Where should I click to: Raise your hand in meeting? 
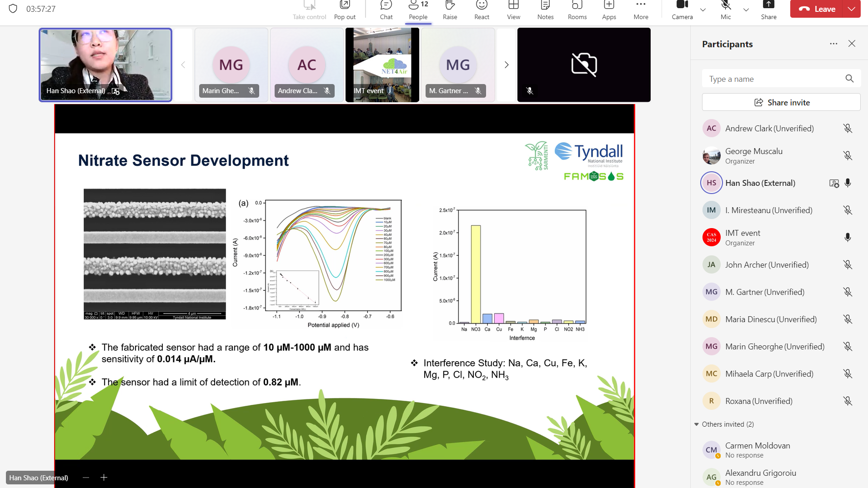pos(450,10)
